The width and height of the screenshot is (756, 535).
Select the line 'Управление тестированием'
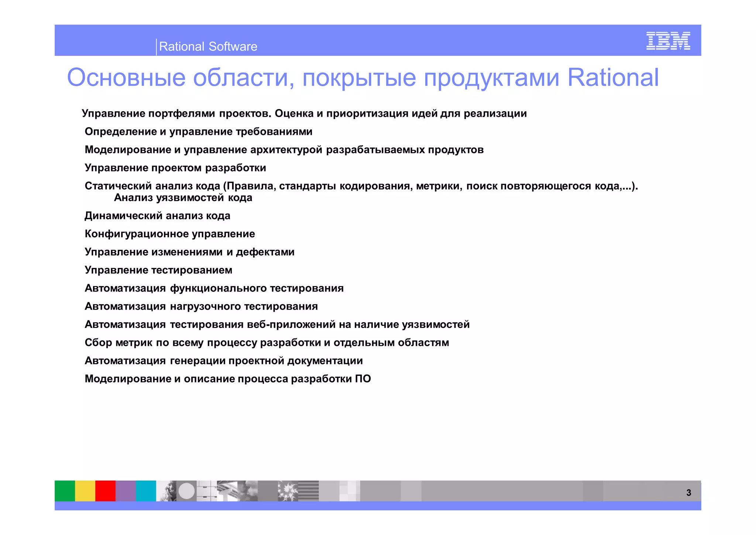click(158, 270)
